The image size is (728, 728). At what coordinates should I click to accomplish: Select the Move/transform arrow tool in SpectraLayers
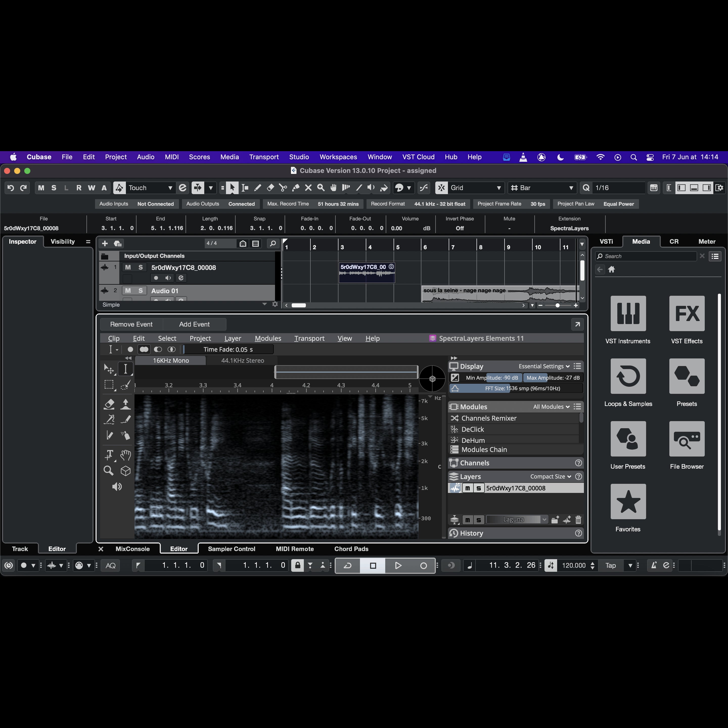[x=109, y=369]
